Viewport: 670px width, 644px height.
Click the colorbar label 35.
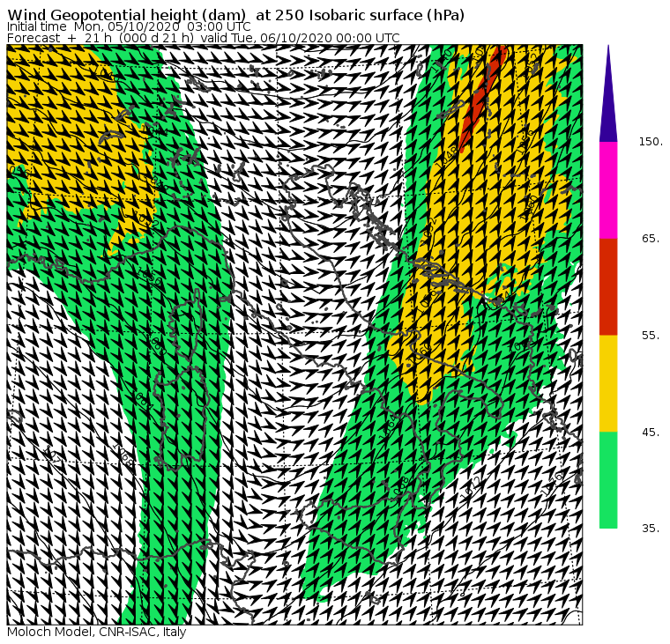click(651, 529)
